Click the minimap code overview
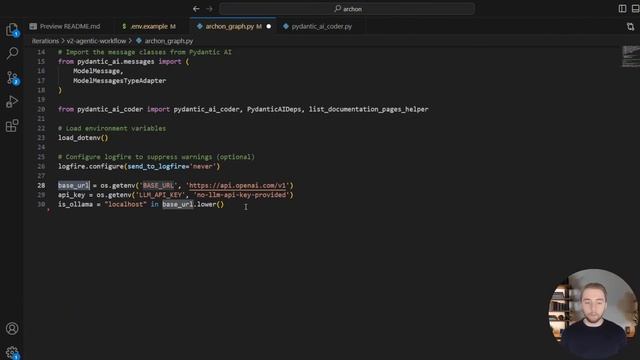 click(x=630, y=56)
